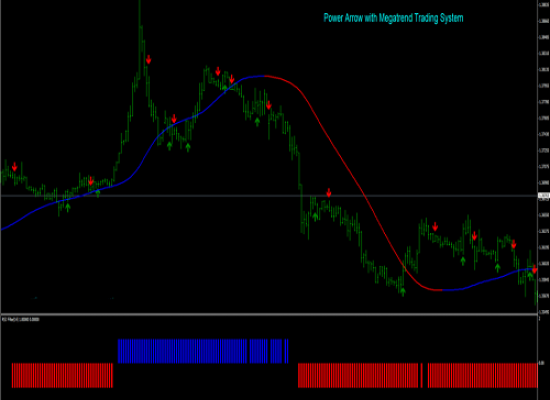Select the smallest blue histogram segment at block's end
Viewport: 550px width, 400px height.
287,351
